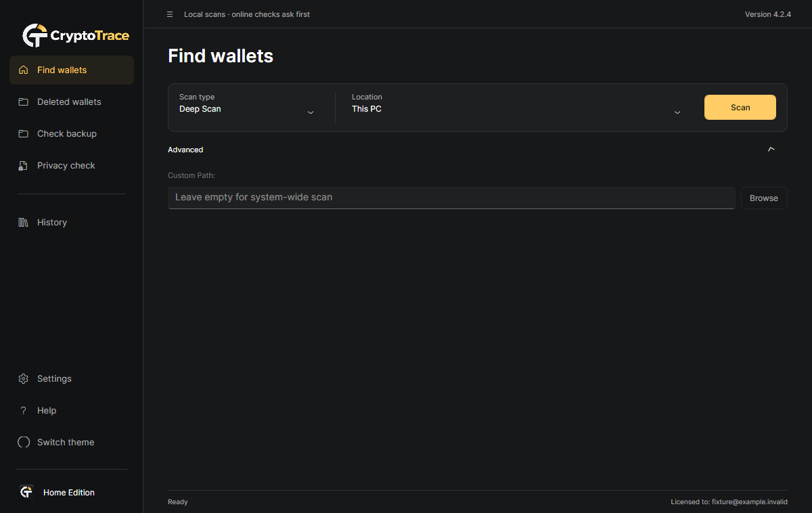
Task: Focus the Custom Path input field
Action: pyautogui.click(x=451, y=198)
